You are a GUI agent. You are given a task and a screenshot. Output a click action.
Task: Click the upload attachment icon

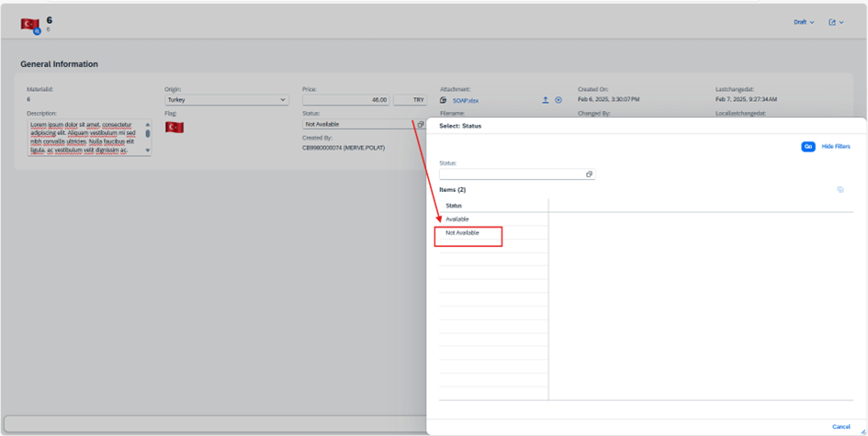[545, 100]
